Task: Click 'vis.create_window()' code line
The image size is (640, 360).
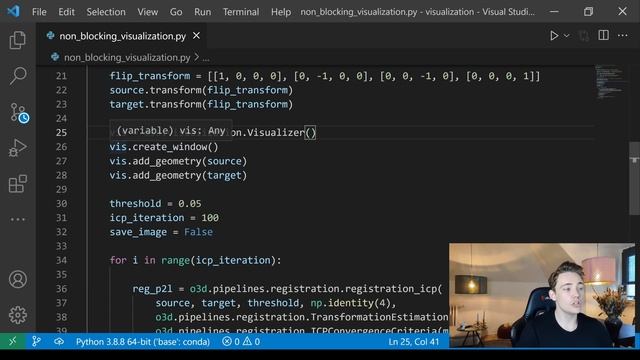Action: [x=164, y=147]
